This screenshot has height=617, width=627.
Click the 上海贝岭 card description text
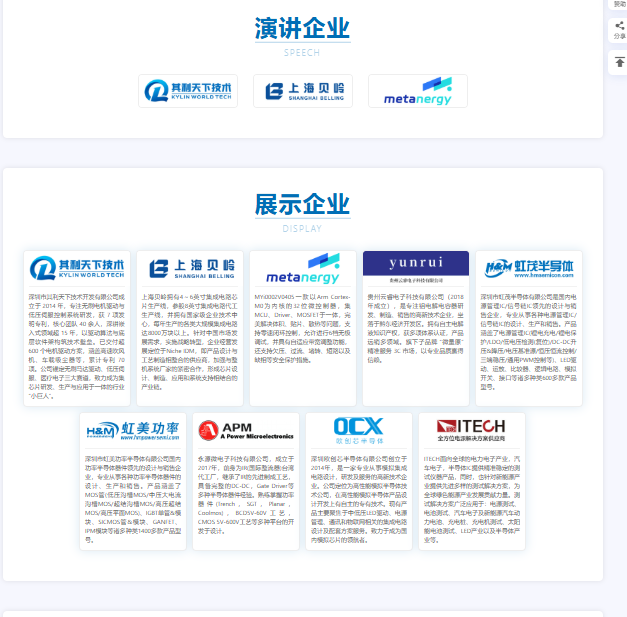[x=190, y=342]
